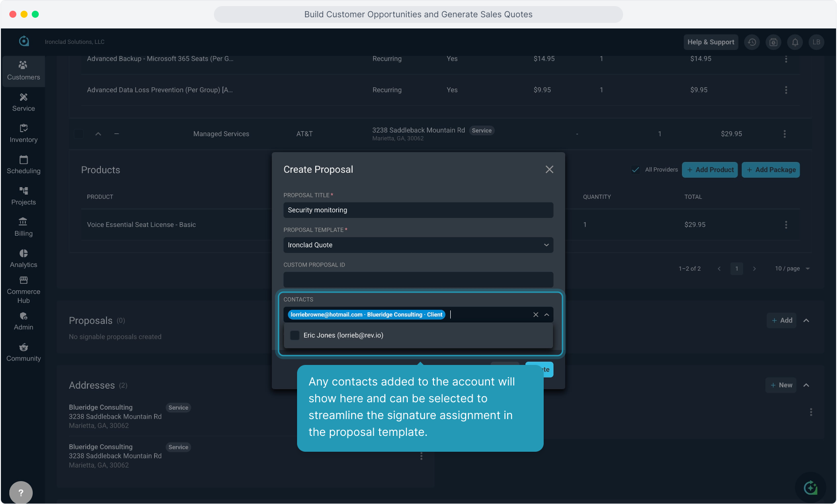Click into the Custom Proposal ID field
This screenshot has height=504, width=837.
coord(418,280)
